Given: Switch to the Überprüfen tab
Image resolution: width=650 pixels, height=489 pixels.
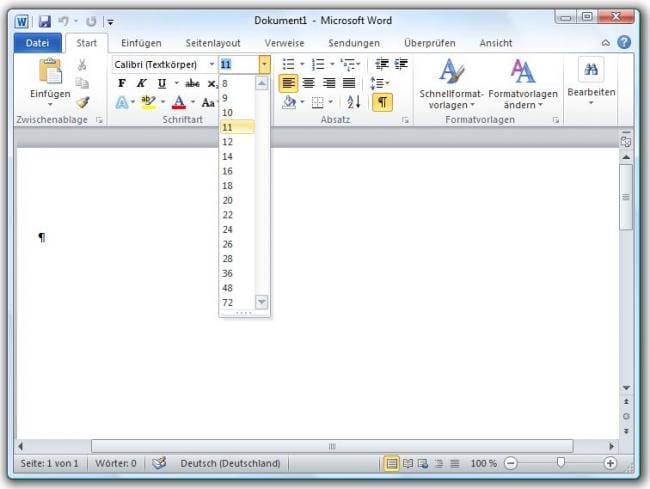Looking at the screenshot, I should (x=429, y=43).
